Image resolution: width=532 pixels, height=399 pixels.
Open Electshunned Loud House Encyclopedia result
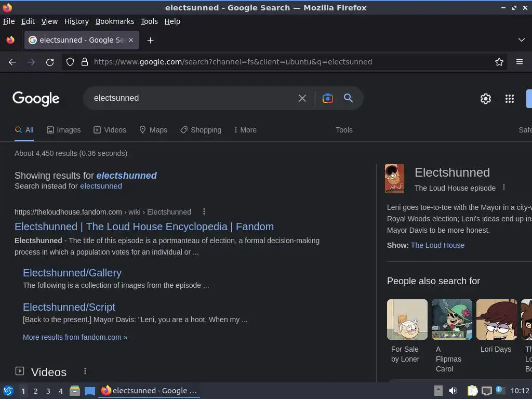(144, 227)
